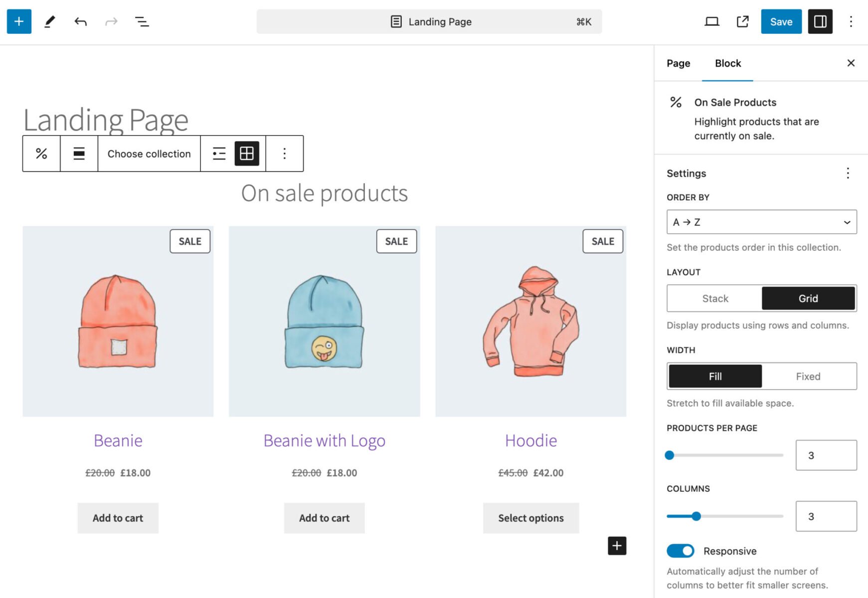This screenshot has height=598, width=868.
Task: Click the On Sale Products percent icon
Action: 41,153
